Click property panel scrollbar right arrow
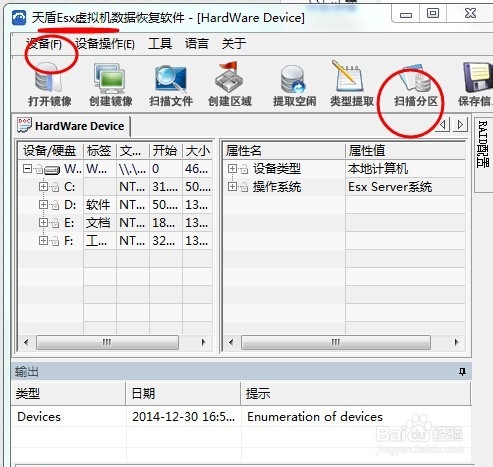Screen dimensions: 493x467 click(x=457, y=342)
